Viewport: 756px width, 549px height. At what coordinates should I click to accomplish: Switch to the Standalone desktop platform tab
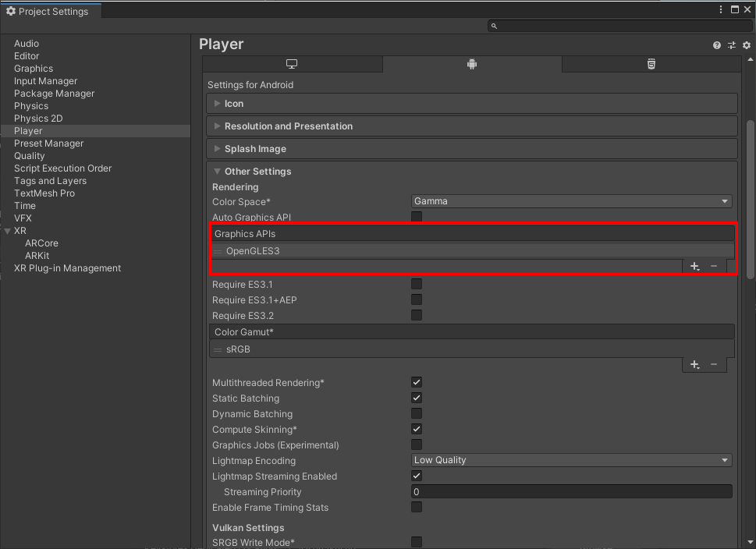click(x=292, y=64)
